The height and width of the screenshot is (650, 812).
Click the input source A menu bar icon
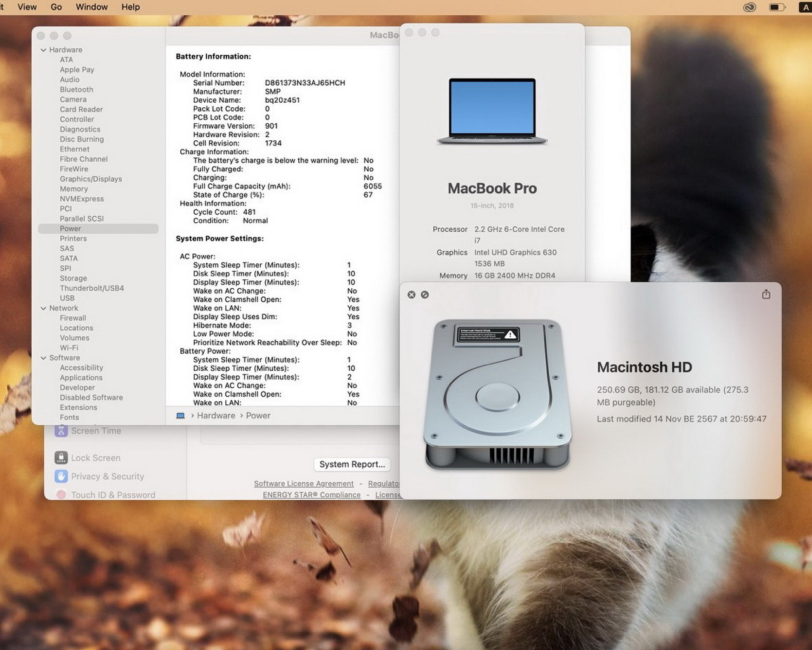(x=805, y=7)
